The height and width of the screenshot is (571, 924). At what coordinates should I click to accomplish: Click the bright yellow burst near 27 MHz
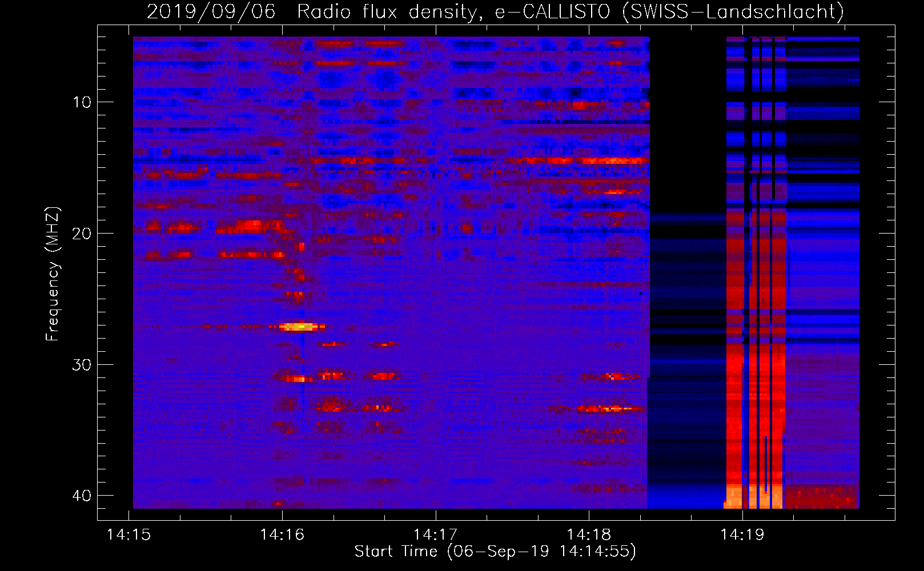[299, 327]
